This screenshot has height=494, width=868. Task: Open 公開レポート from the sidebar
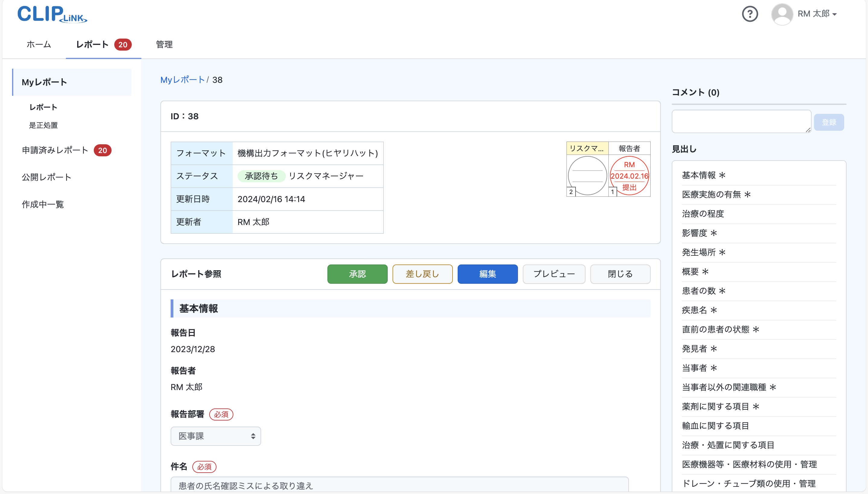(46, 177)
